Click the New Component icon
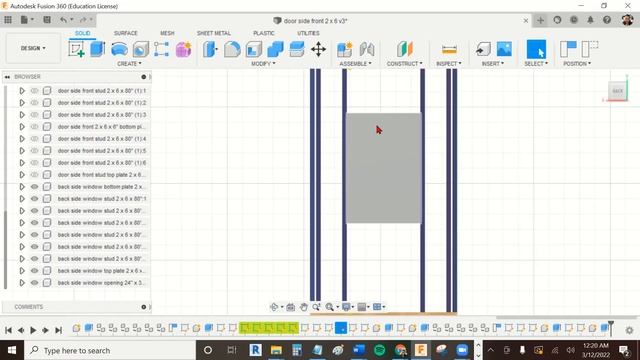 pos(344,49)
